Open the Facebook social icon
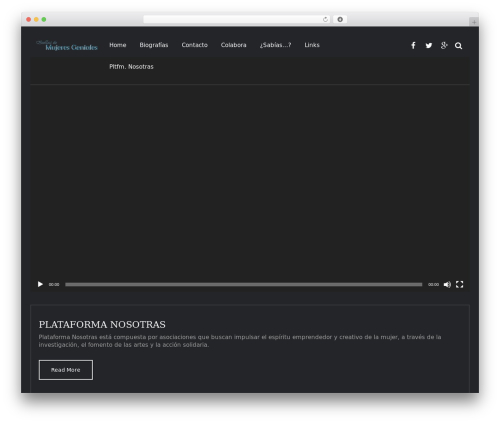 click(413, 45)
